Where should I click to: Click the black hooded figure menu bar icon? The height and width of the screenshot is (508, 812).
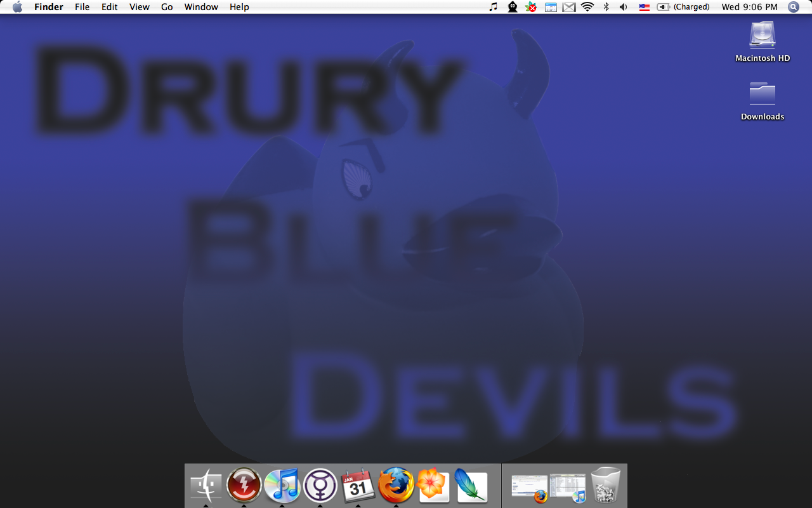[513, 7]
